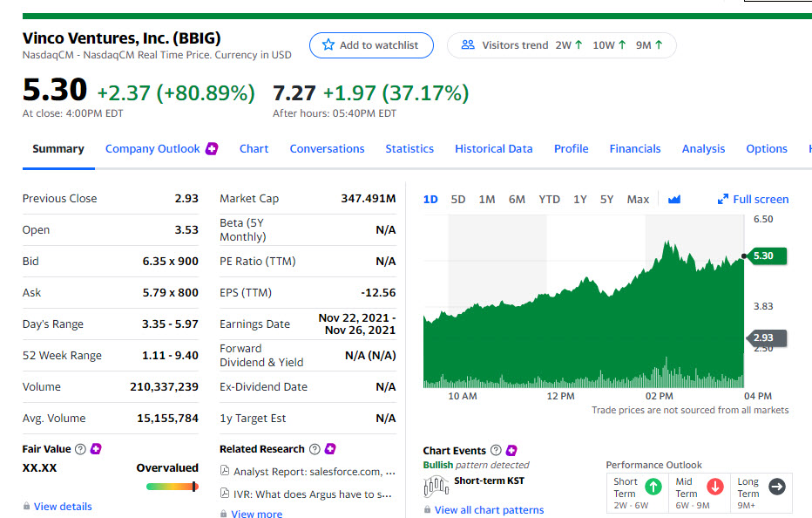Click the candlestick pattern icon for Short-term KST
Screen dimensions: 812x518
point(436,487)
